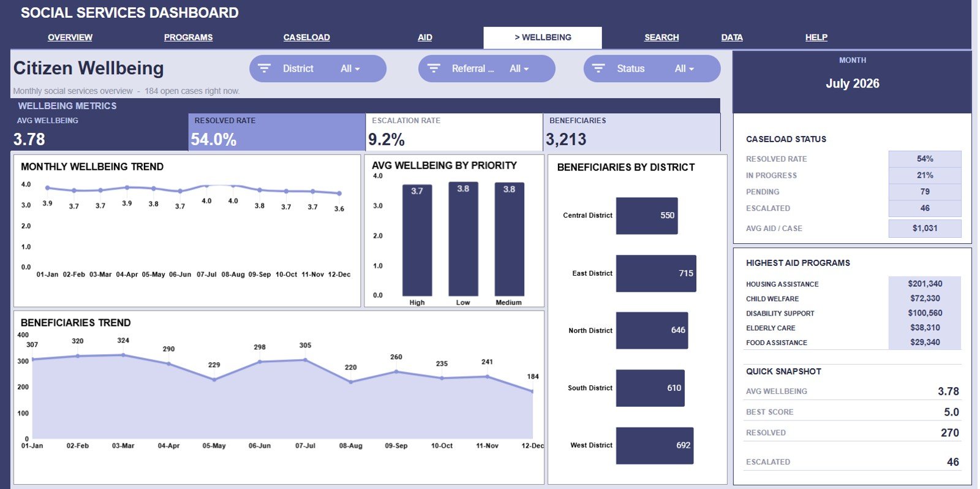Open the DATA link
The height and width of the screenshot is (489, 980).
[x=732, y=37]
